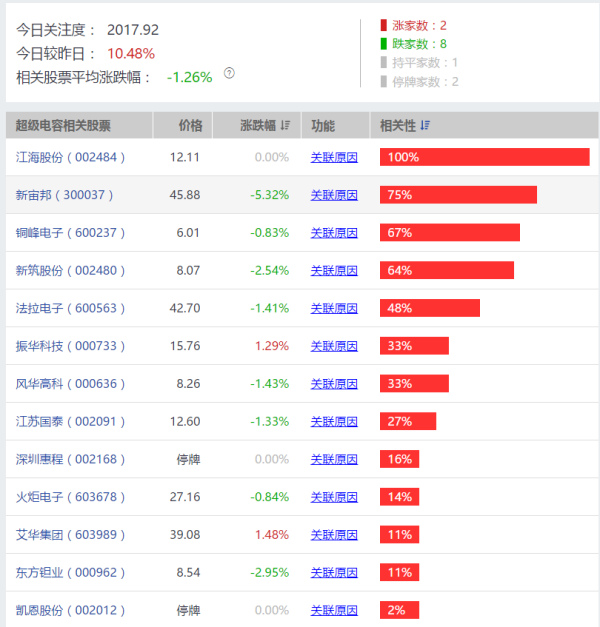Click price 12.11 in 江海股份 row
Screen dimensions: 600x627
[185, 157]
